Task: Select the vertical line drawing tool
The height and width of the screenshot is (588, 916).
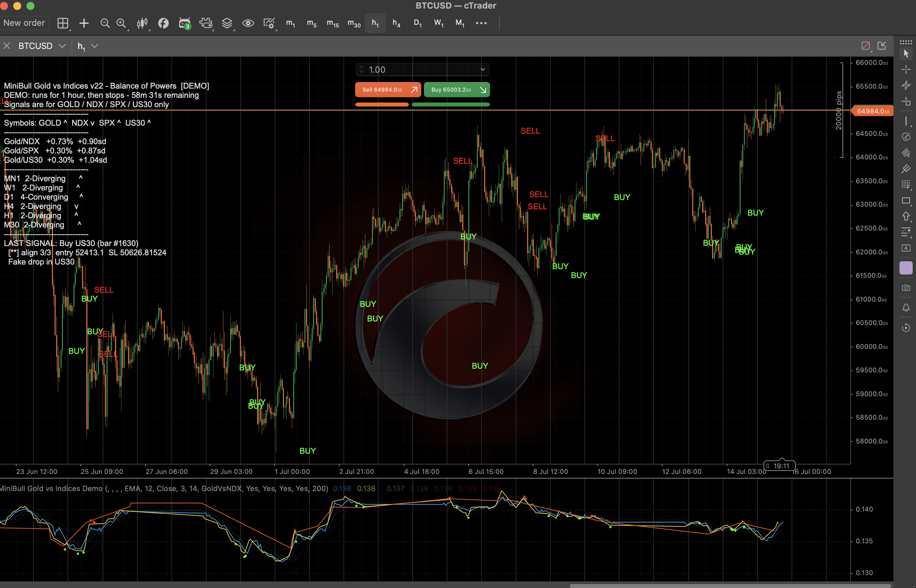Action: (x=906, y=121)
